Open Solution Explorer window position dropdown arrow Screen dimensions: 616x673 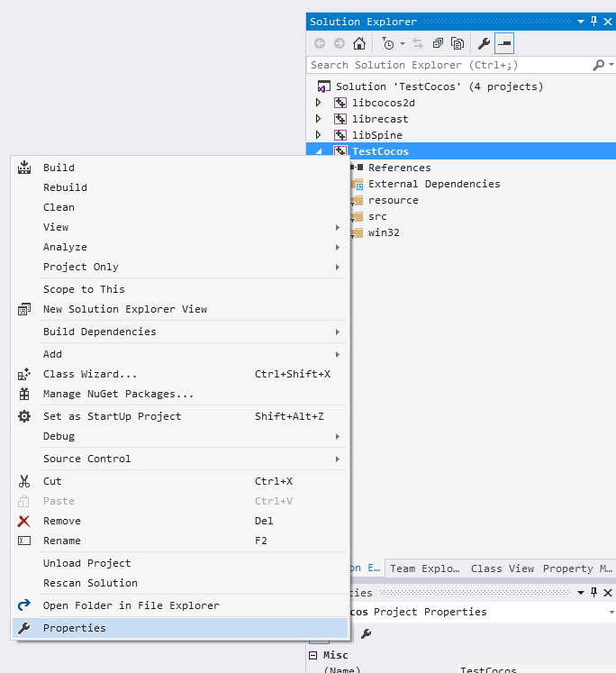581,22
